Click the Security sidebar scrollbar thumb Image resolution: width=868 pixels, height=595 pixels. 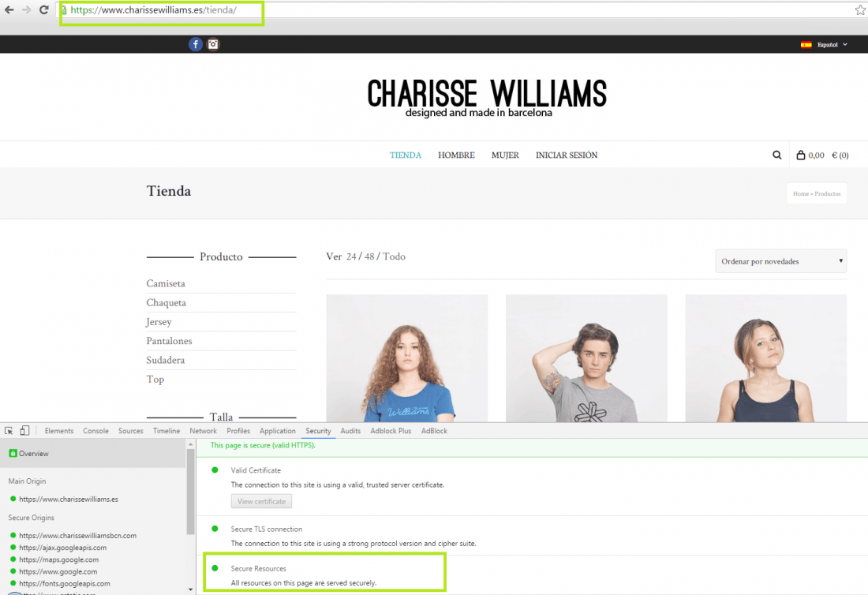pos(190,492)
